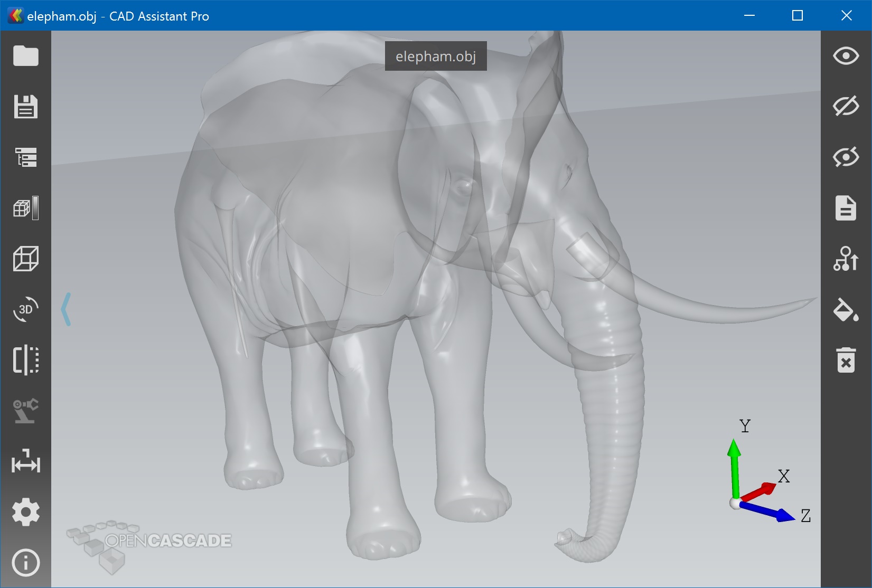Activate the 3D rotation view tool
872x588 pixels.
(25, 309)
